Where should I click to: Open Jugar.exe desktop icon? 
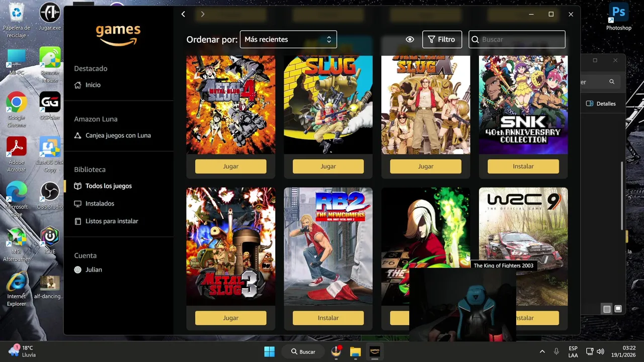click(50, 17)
